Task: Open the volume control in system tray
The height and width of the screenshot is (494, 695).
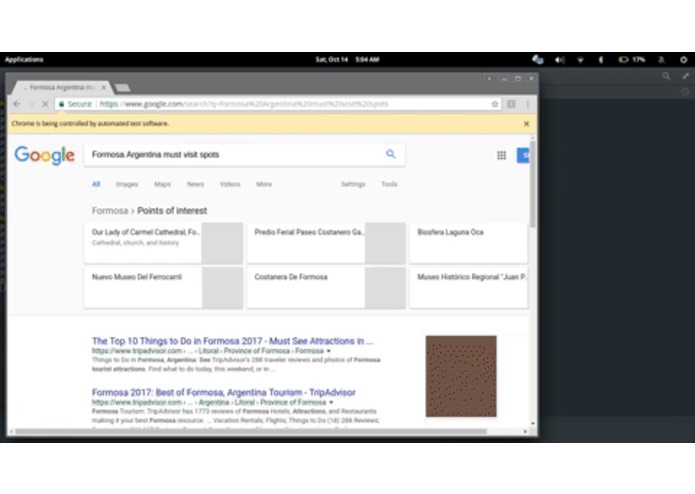Action: tap(560, 59)
